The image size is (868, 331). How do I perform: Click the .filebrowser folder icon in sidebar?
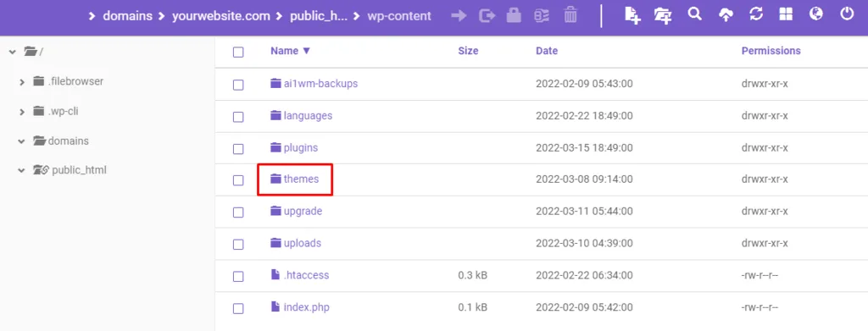(38, 81)
